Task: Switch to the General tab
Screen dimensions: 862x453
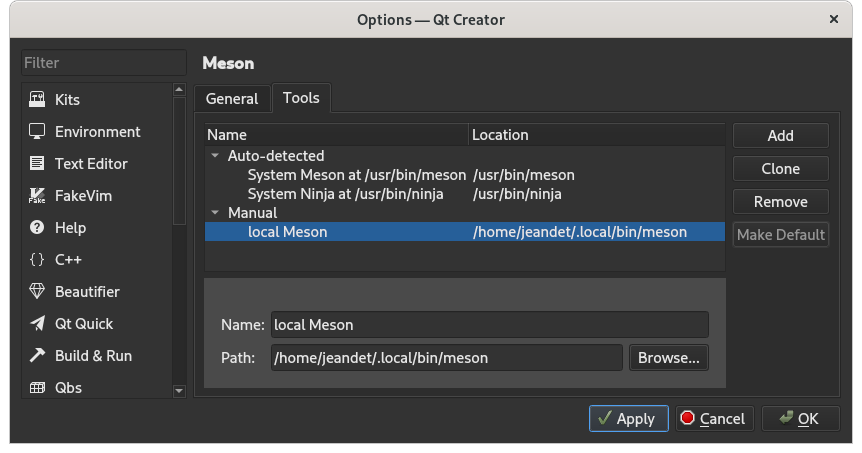Action: pyautogui.click(x=232, y=98)
